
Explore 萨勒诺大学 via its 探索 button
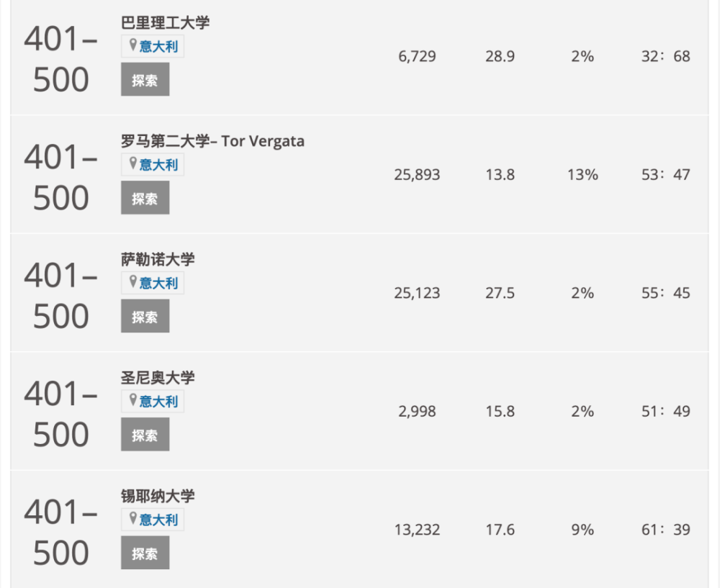(145, 316)
